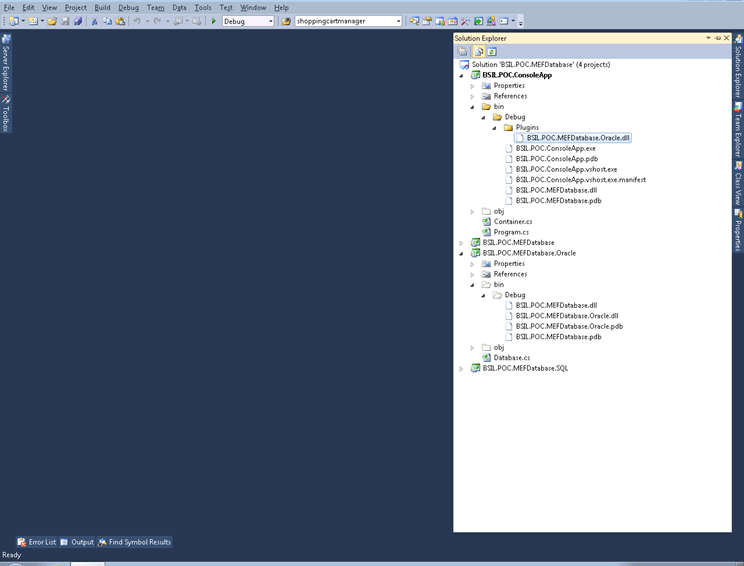Open the Error List tab
The width and height of the screenshot is (744, 566).
[37, 542]
